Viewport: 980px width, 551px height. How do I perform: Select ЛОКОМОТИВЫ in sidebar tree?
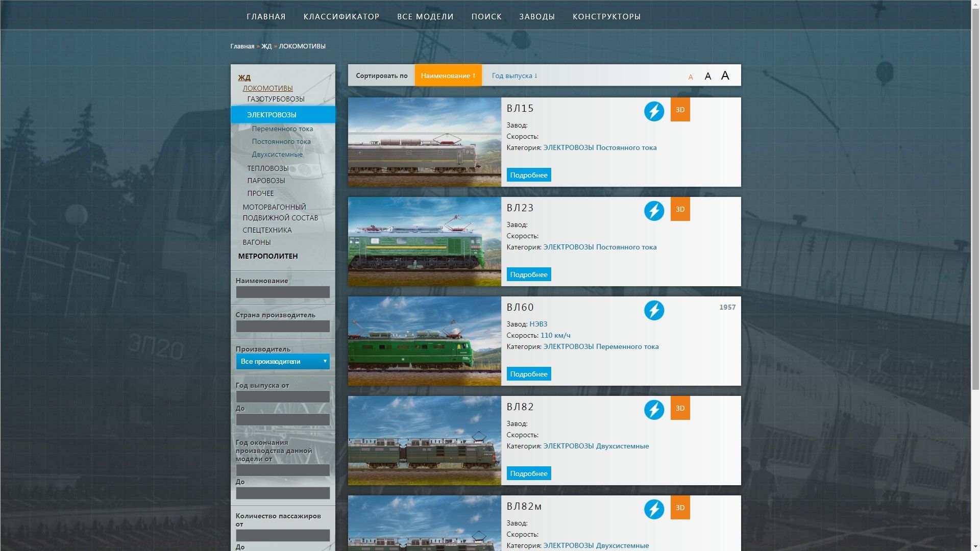tap(267, 88)
